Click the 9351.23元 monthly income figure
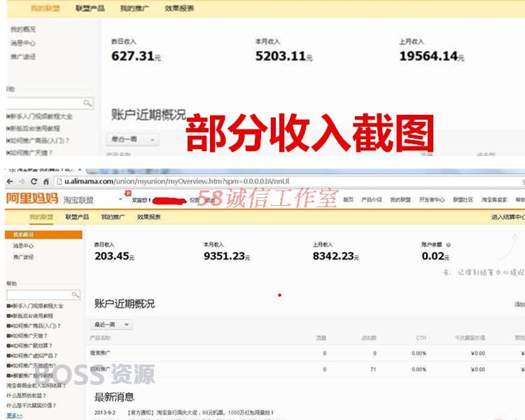The image size is (525, 420). tap(227, 256)
